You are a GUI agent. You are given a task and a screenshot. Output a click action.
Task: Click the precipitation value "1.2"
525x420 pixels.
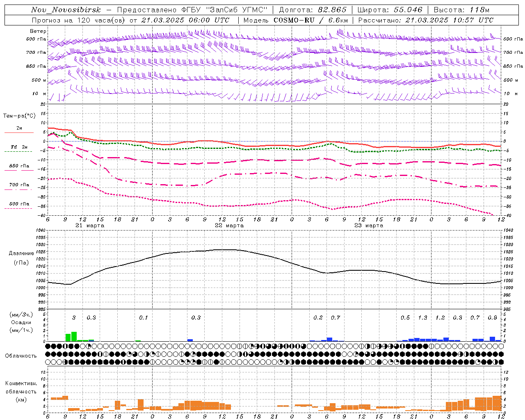click(440, 317)
